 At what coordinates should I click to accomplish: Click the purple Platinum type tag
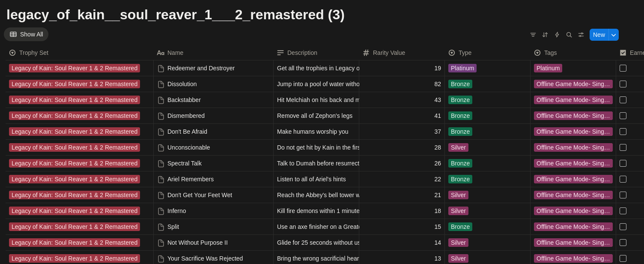(x=462, y=68)
